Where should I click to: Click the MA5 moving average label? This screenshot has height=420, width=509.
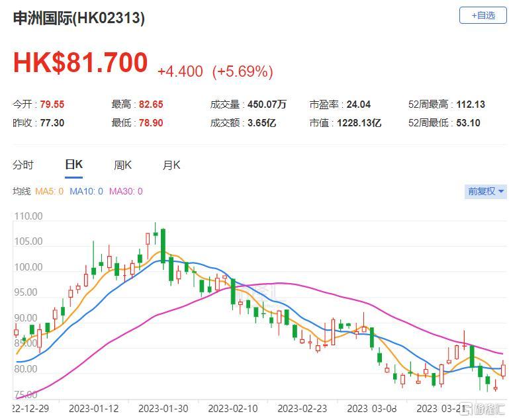[50, 191]
